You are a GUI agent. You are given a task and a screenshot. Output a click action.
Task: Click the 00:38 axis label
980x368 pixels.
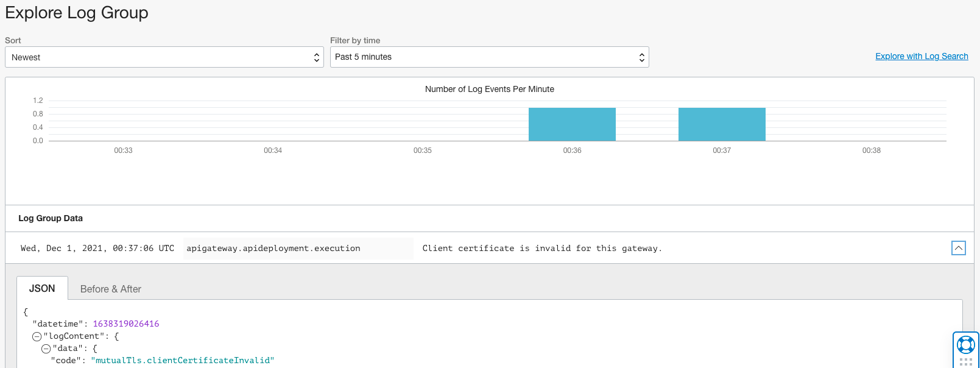872,150
